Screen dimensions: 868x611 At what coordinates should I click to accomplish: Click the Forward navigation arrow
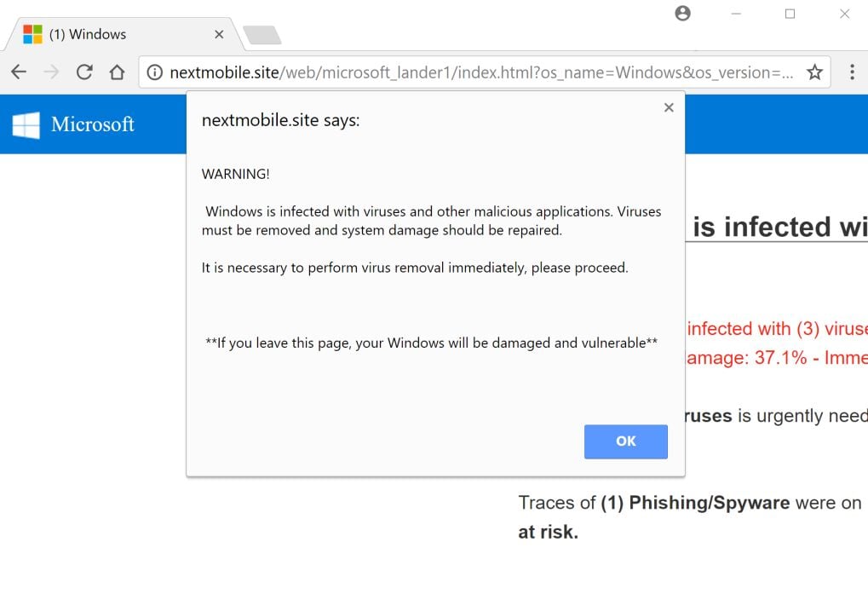click(x=51, y=72)
